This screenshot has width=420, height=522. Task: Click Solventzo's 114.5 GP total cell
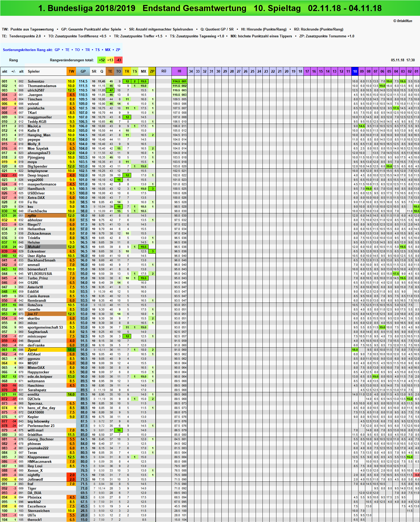[83, 82]
